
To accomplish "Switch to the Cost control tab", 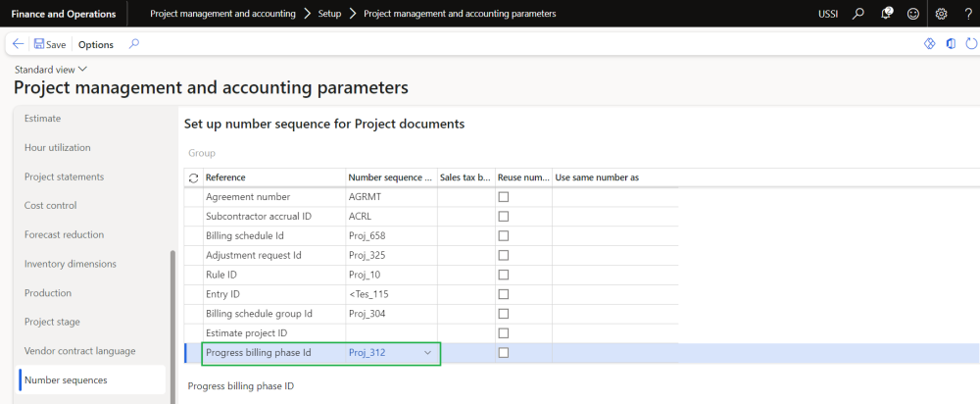I will click(x=50, y=206).
